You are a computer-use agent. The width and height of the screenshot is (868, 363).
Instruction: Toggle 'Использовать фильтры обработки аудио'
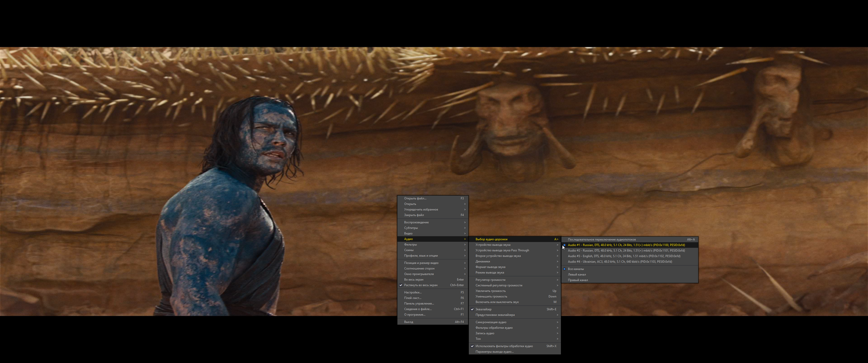point(515,346)
